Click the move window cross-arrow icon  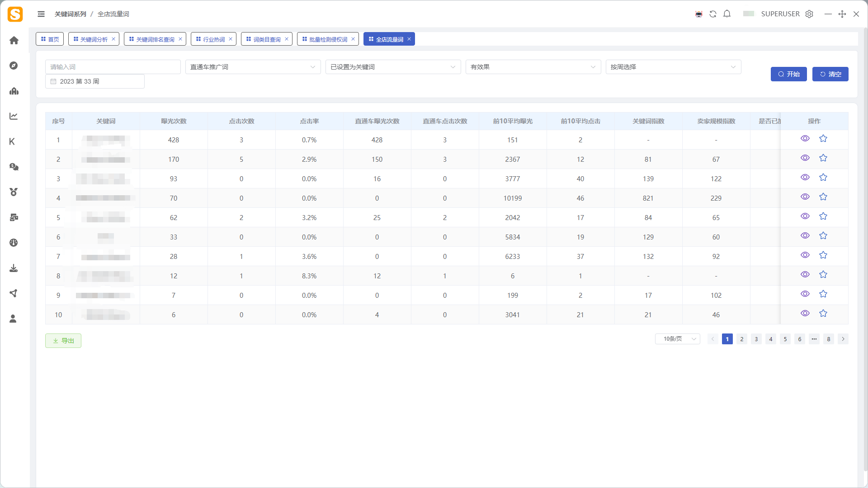[842, 14]
